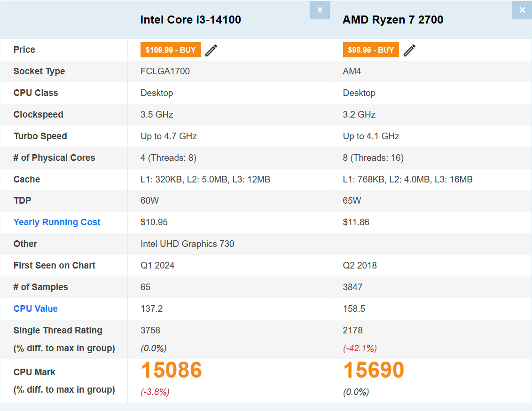The height and width of the screenshot is (411, 532).
Task: Click the 137.2 CPU value
Action: click(152, 309)
